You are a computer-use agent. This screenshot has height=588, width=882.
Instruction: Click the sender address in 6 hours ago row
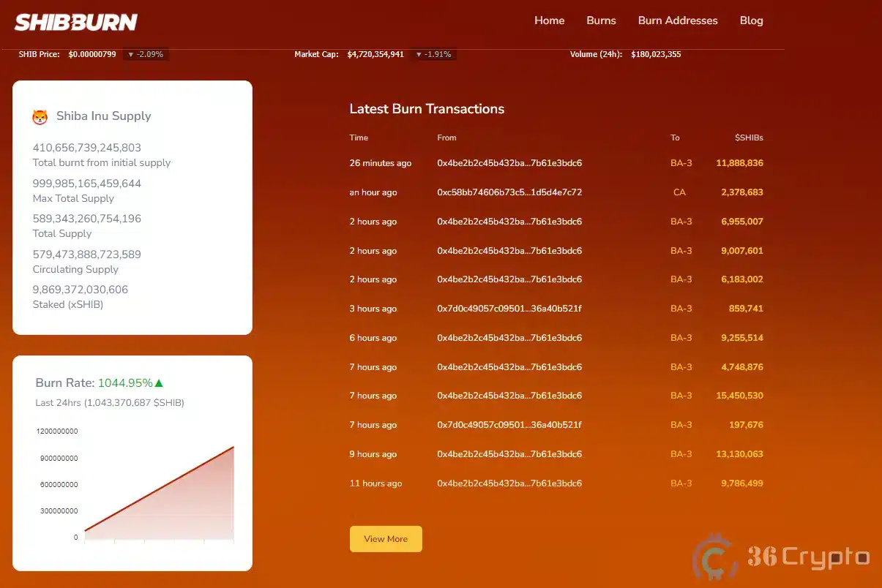(x=509, y=338)
